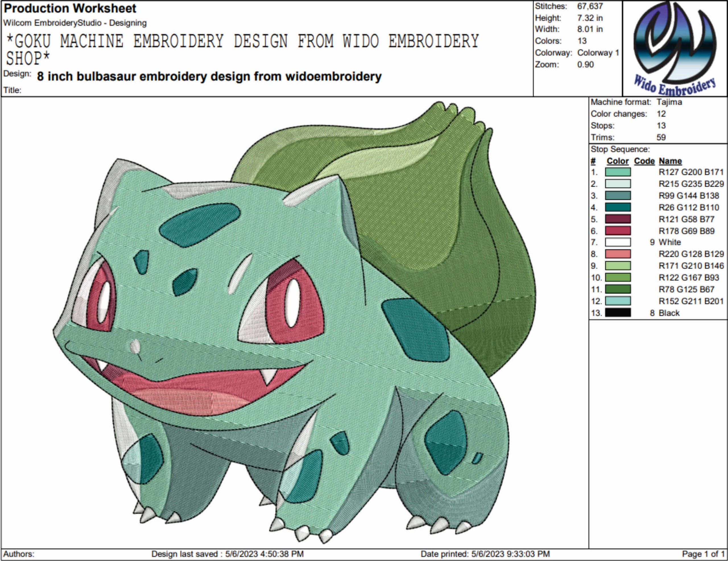Image resolution: width=728 pixels, height=561 pixels.
Task: Click the Color column header
Action: click(x=617, y=161)
